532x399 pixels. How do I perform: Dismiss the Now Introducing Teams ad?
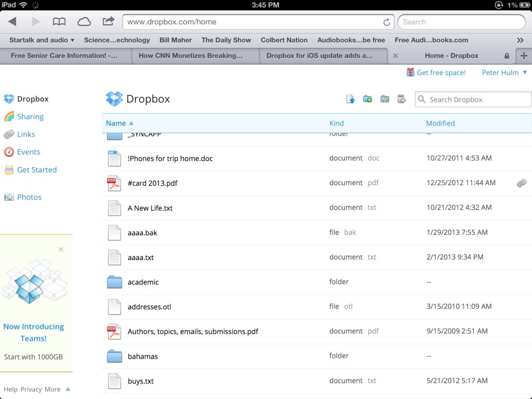pos(60,249)
